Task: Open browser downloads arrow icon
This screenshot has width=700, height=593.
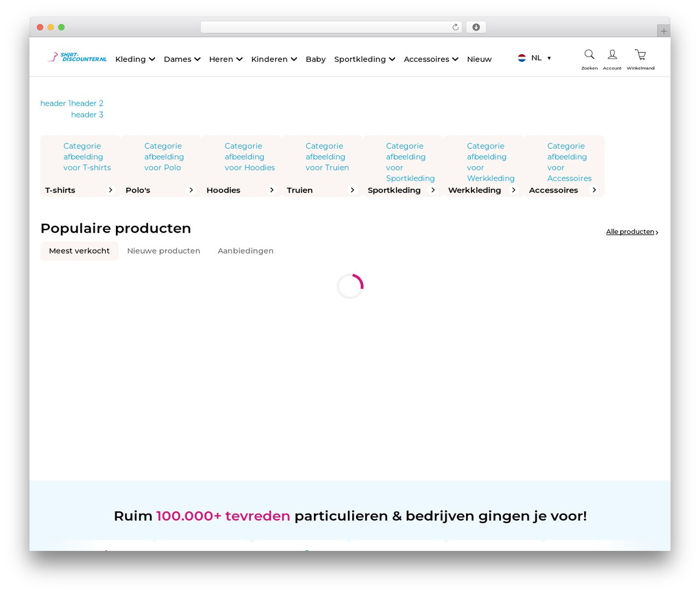Action: click(x=476, y=27)
